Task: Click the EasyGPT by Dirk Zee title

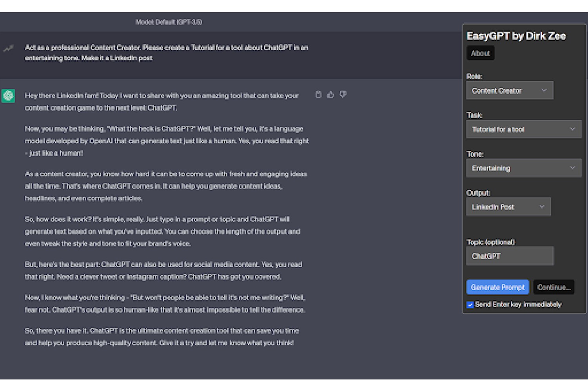Action: (516, 36)
